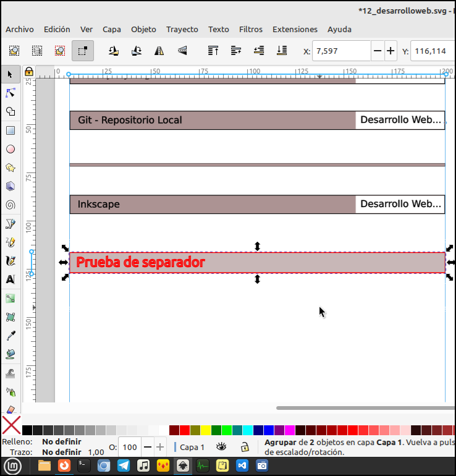Activate the Text tool
Screen dimensions: 456x476
tap(11, 279)
